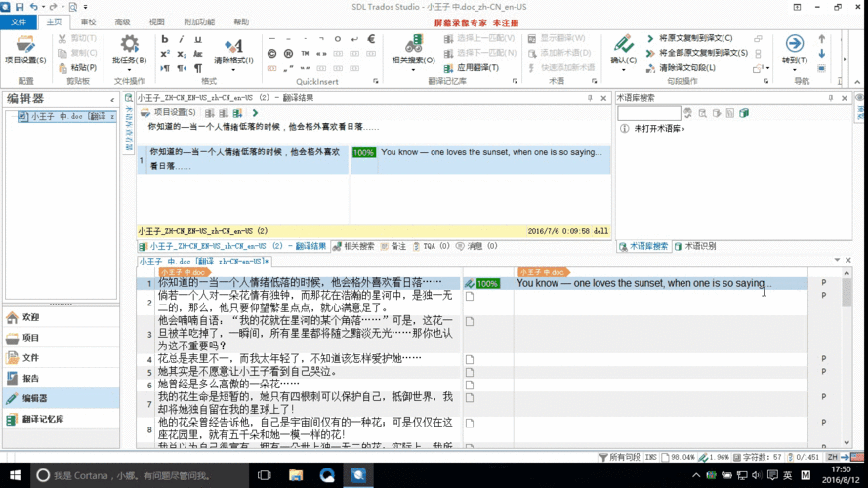
Task: Insert the TM trademark symbol
Action: [x=305, y=54]
